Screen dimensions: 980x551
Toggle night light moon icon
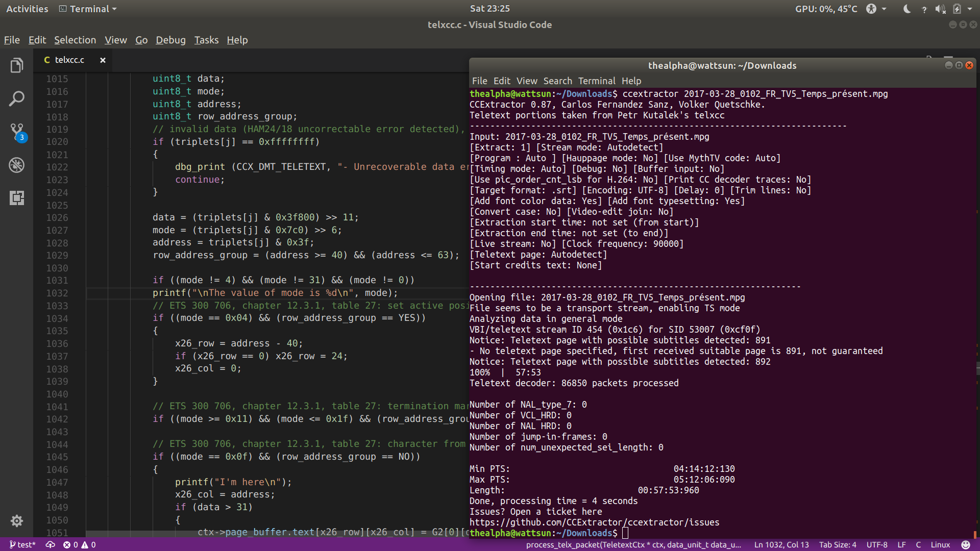(906, 9)
